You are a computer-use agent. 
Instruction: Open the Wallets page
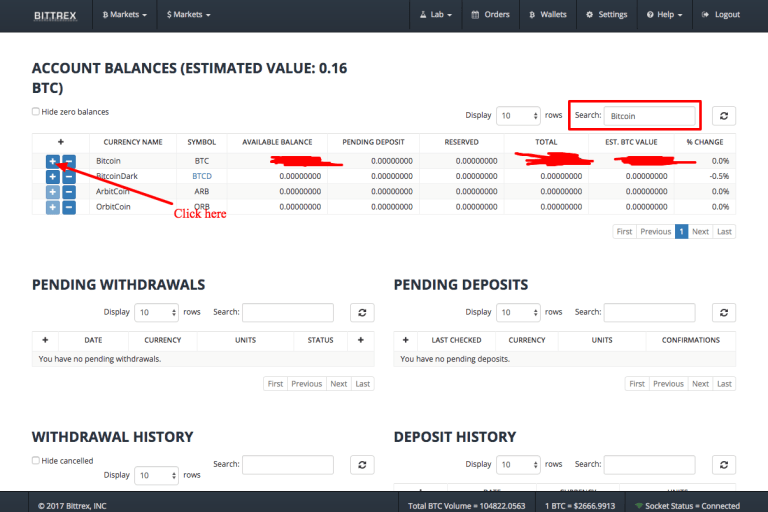pyautogui.click(x=548, y=15)
